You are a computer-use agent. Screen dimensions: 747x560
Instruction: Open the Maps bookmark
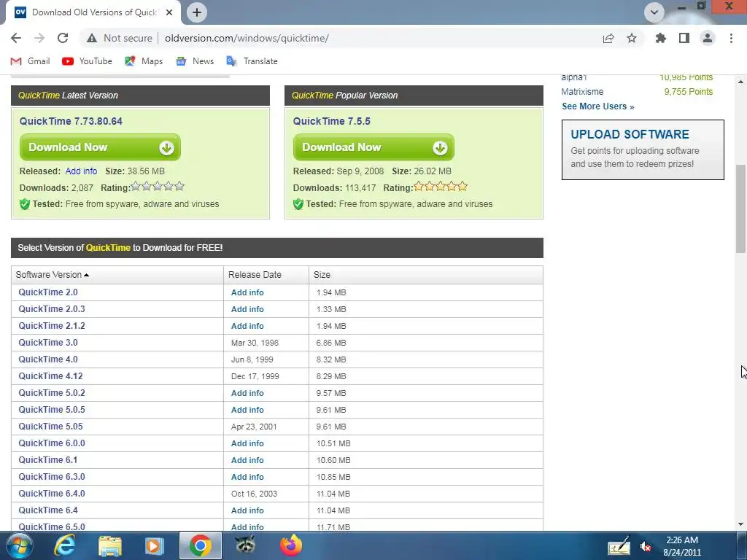pyautogui.click(x=144, y=61)
